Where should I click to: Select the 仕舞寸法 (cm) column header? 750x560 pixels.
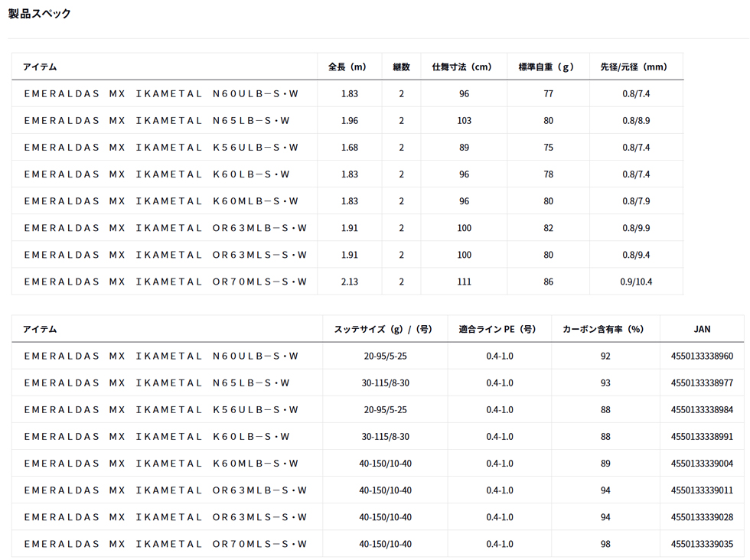pyautogui.click(x=462, y=67)
